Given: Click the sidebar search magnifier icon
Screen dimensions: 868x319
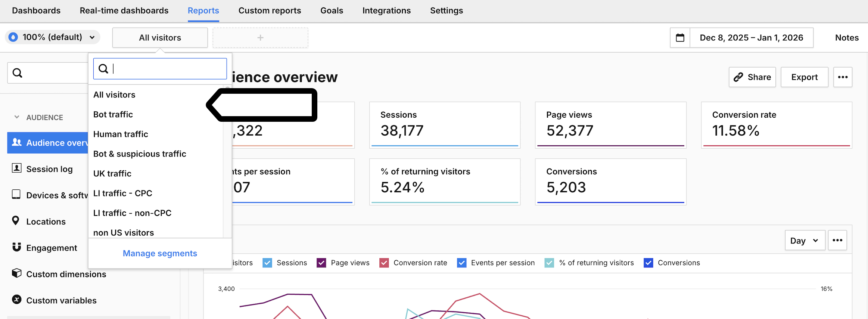Looking at the screenshot, I should 18,73.
